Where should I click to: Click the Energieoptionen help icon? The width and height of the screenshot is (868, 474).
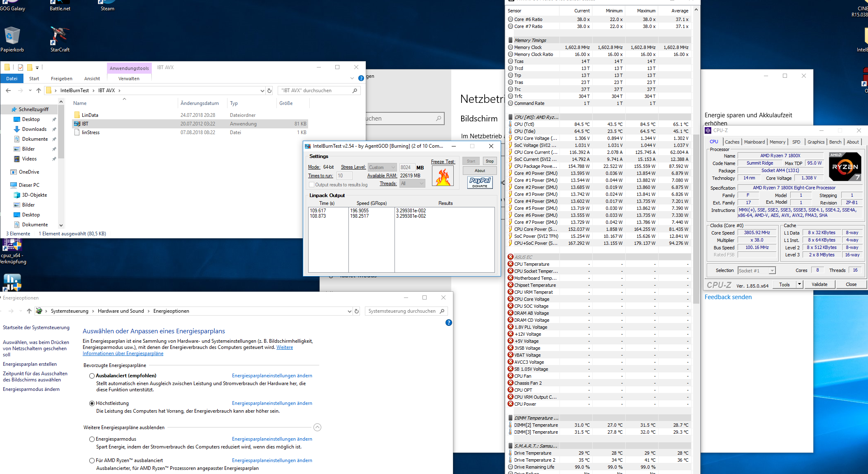(x=449, y=323)
